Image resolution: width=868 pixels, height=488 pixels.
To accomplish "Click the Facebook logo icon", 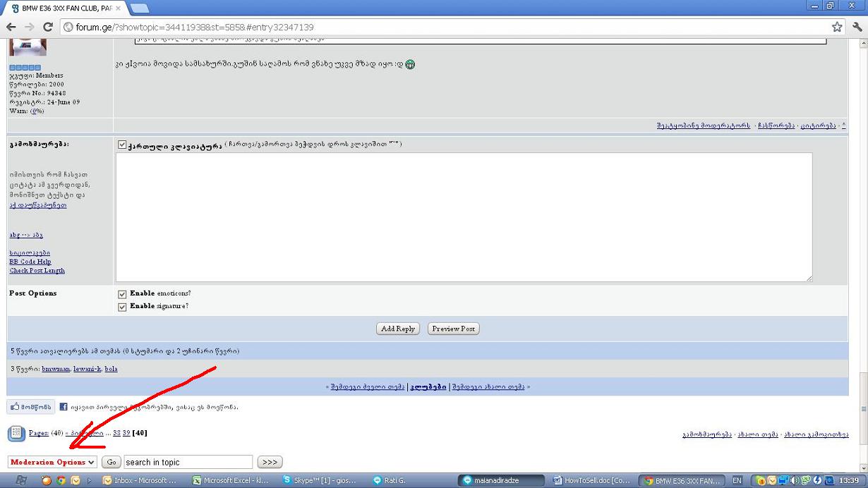I will (x=64, y=407).
